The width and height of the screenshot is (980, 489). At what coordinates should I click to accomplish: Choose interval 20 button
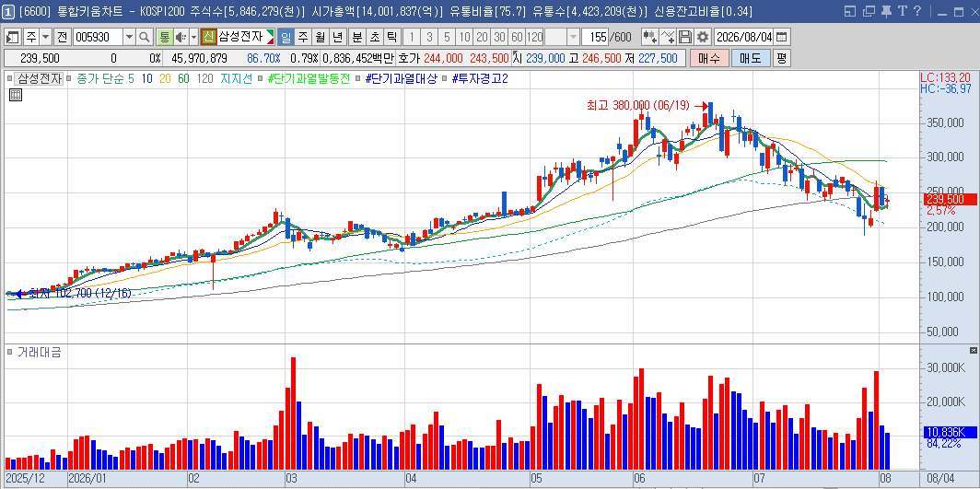pyautogui.click(x=482, y=37)
